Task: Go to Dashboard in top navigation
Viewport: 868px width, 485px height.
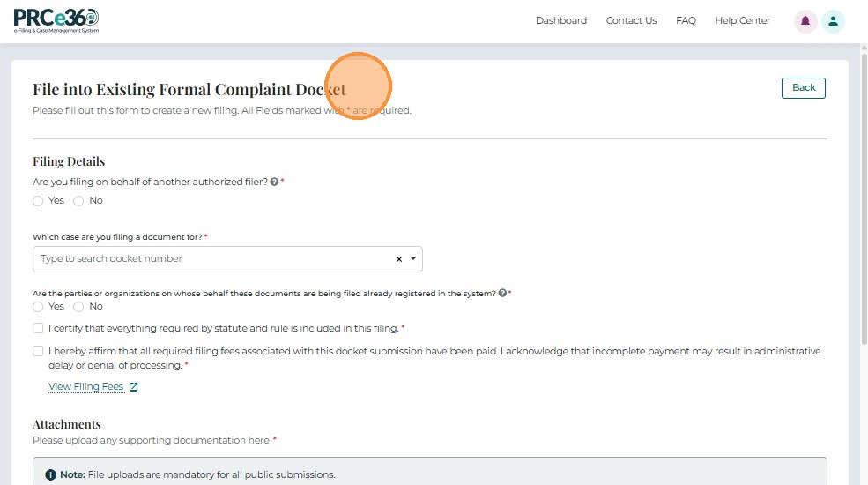Action: click(x=560, y=20)
